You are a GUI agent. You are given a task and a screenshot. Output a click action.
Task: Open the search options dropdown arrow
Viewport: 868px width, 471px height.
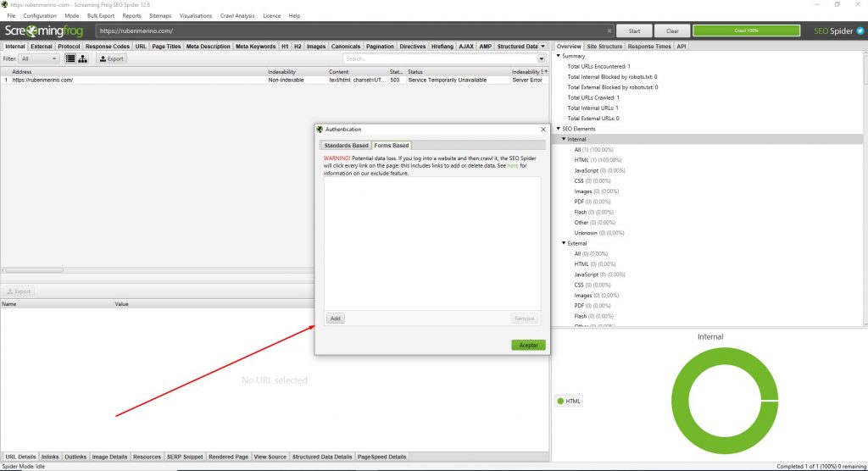coord(542,59)
